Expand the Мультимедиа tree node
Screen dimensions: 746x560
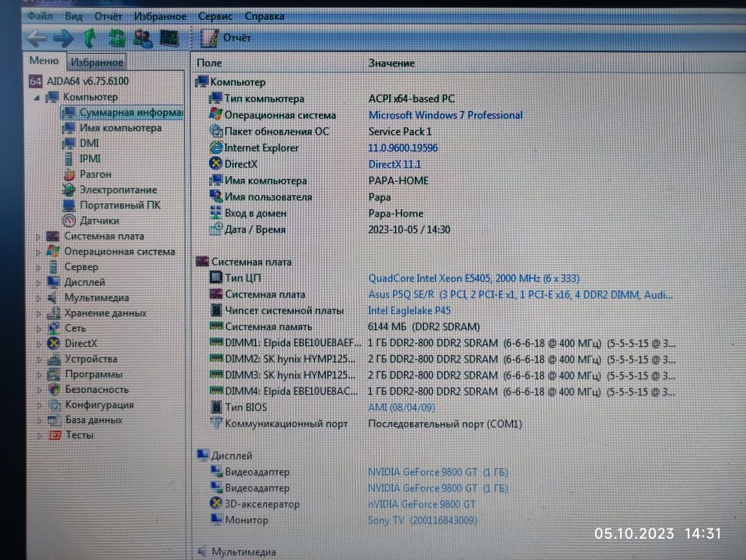pos(38,298)
